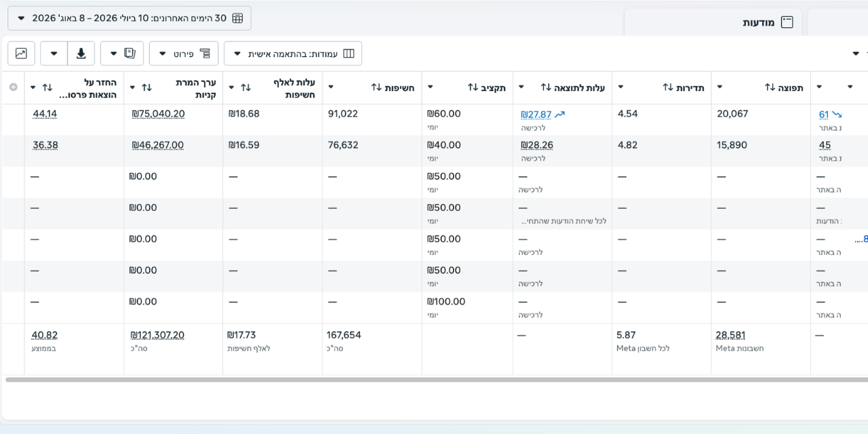Screen dimensions: 868x434
Task: Open the עמודות: בהתאמה אישית columns dropdown
Action: click(x=293, y=54)
